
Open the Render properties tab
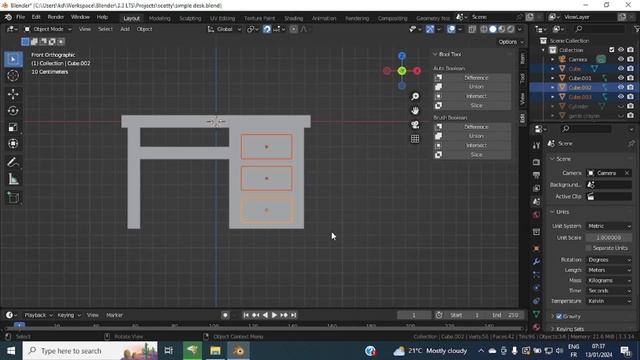(536, 162)
